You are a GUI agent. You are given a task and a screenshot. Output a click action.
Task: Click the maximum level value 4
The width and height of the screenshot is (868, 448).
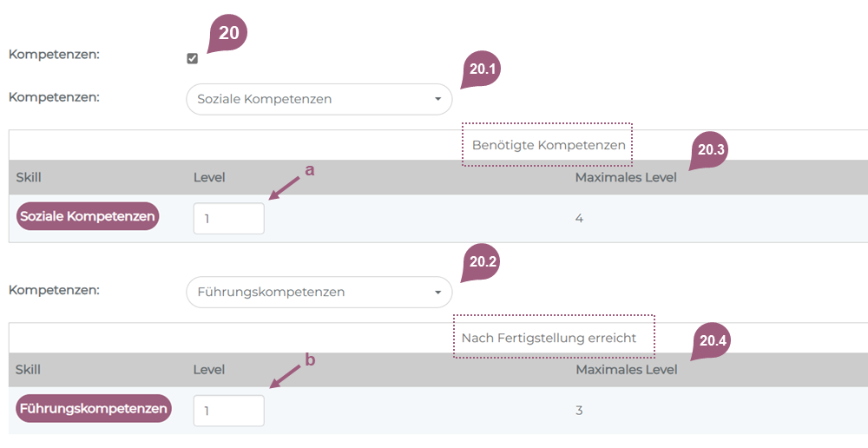pyautogui.click(x=579, y=219)
